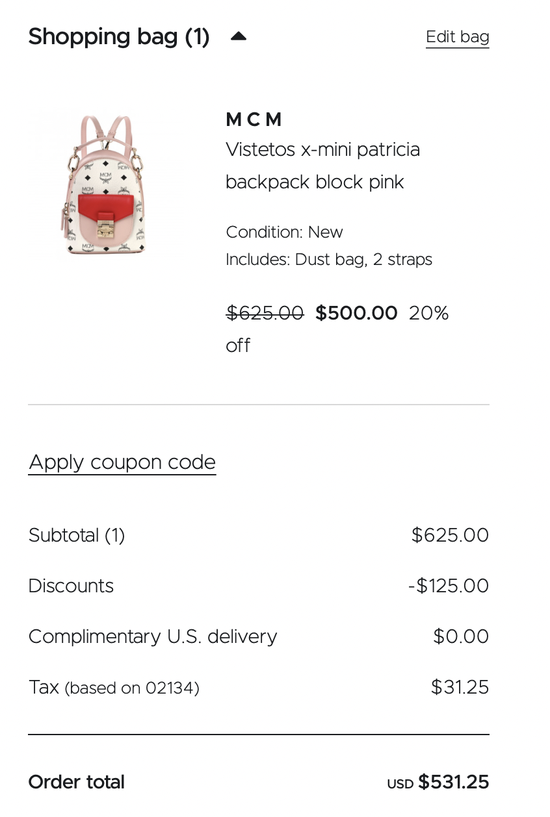Click the Includes: Dust bag, 2 straps line
This screenshot has width=550, height=817.
pyautogui.click(x=329, y=259)
